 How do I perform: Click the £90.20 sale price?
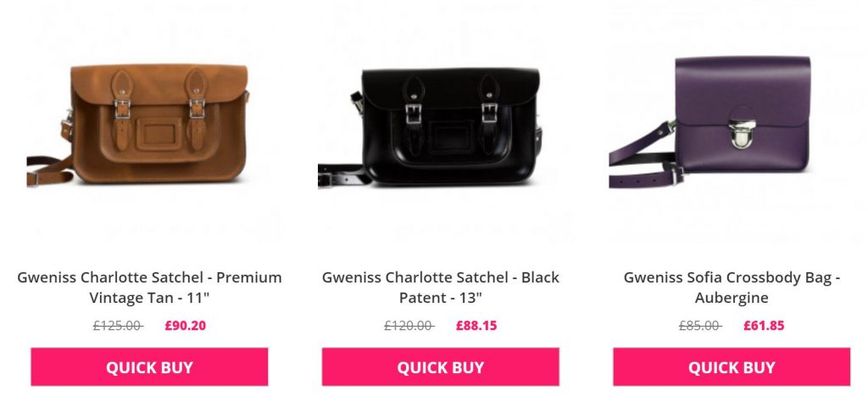(x=186, y=325)
